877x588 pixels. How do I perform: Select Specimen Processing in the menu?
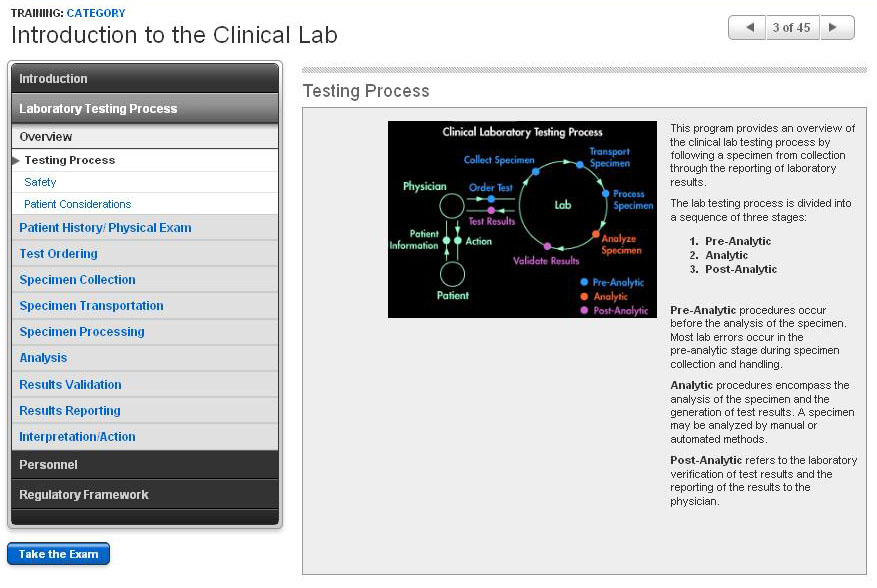tap(82, 332)
